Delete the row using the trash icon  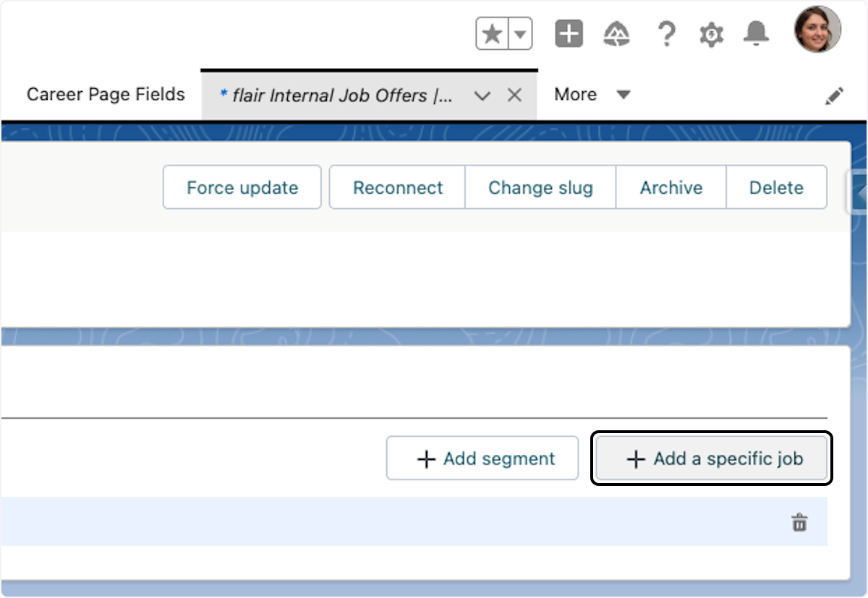[x=799, y=524]
